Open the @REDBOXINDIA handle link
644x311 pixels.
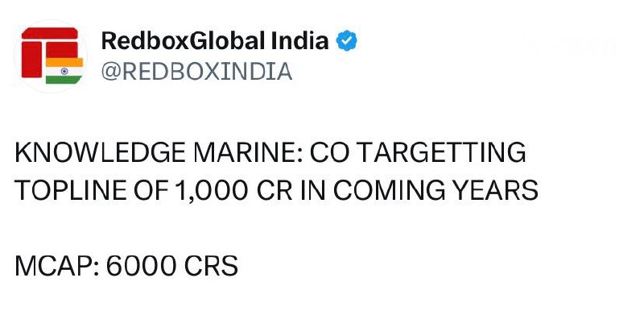click(196, 72)
